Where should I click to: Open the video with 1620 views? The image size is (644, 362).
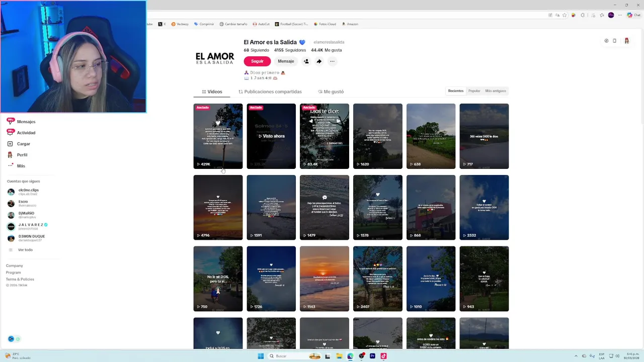click(378, 136)
